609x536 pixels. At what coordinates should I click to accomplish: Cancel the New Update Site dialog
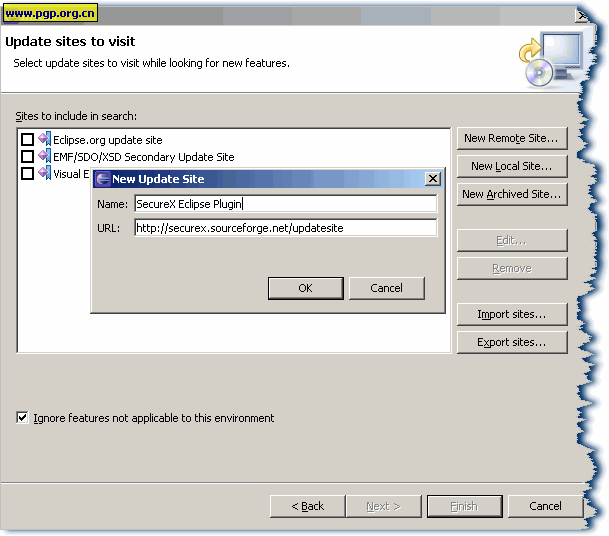(386, 288)
